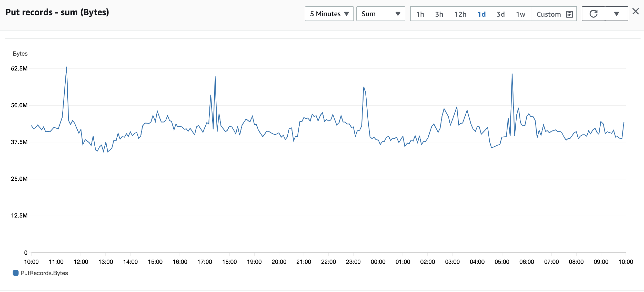Screen dimensions: 644x292
Task: Select the 3d time range
Action: tap(501, 14)
